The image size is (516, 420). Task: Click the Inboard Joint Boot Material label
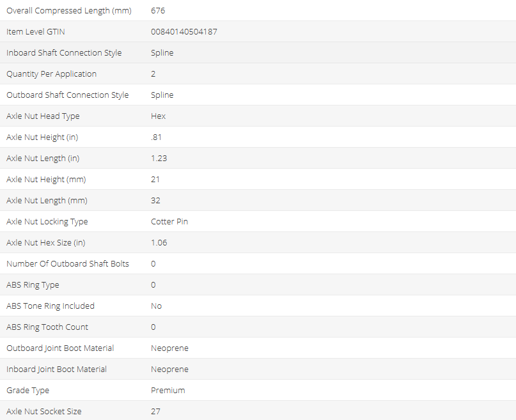point(56,369)
